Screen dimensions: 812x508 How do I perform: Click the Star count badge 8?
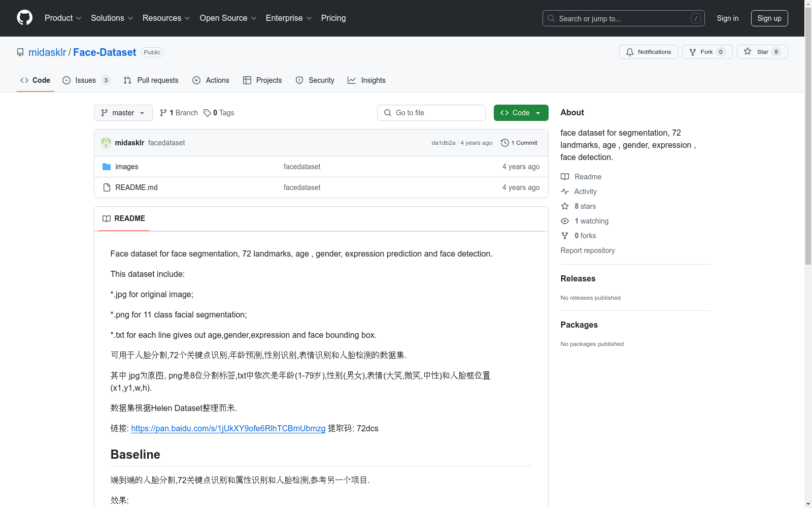(x=776, y=52)
